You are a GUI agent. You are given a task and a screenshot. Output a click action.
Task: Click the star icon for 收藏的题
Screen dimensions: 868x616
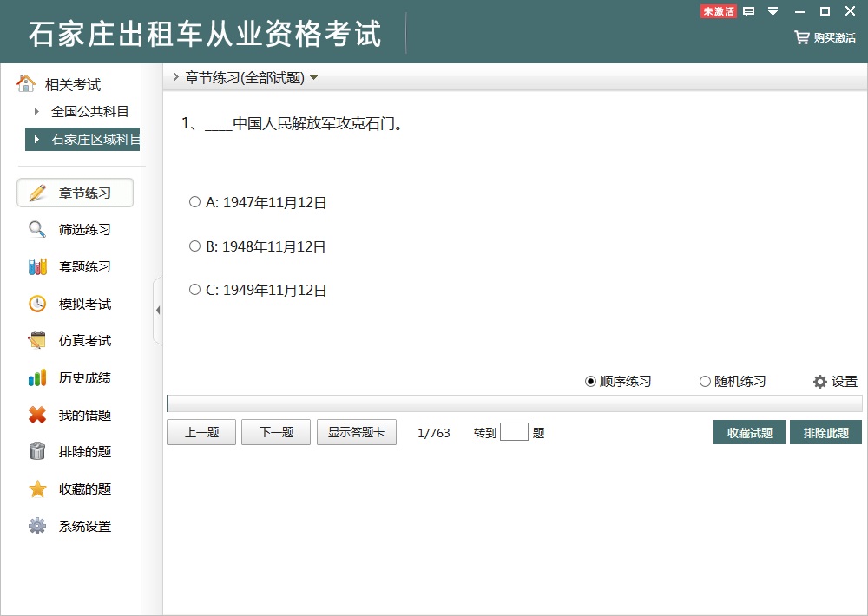(37, 488)
